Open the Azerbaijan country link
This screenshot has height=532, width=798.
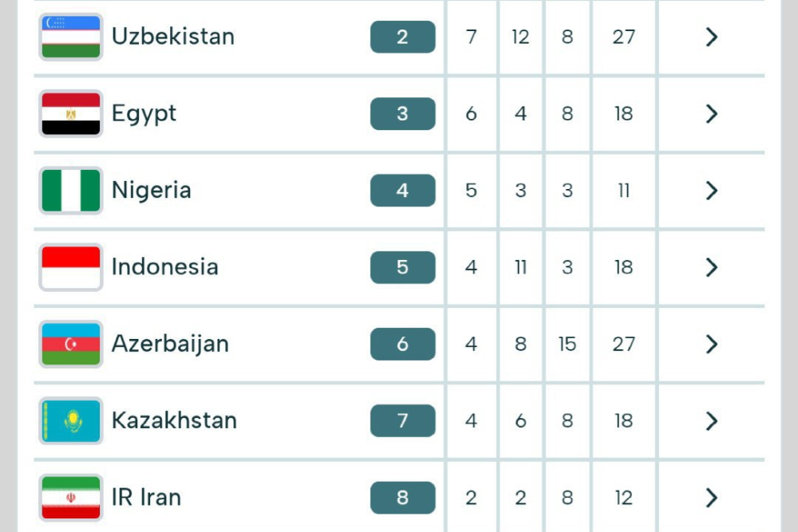point(170,344)
